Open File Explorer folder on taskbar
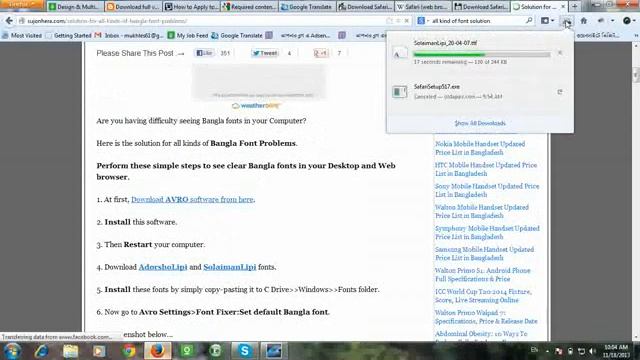Image resolution: width=640 pixels, height=360 pixels. [70, 351]
